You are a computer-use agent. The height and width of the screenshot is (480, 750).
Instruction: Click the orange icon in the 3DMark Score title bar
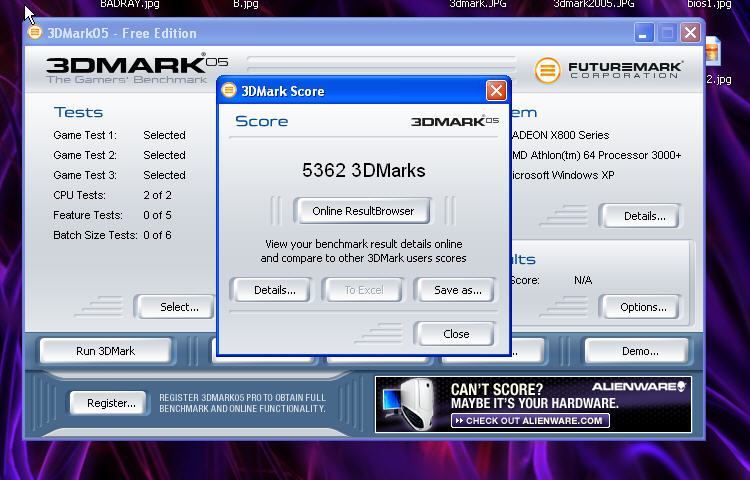point(229,90)
